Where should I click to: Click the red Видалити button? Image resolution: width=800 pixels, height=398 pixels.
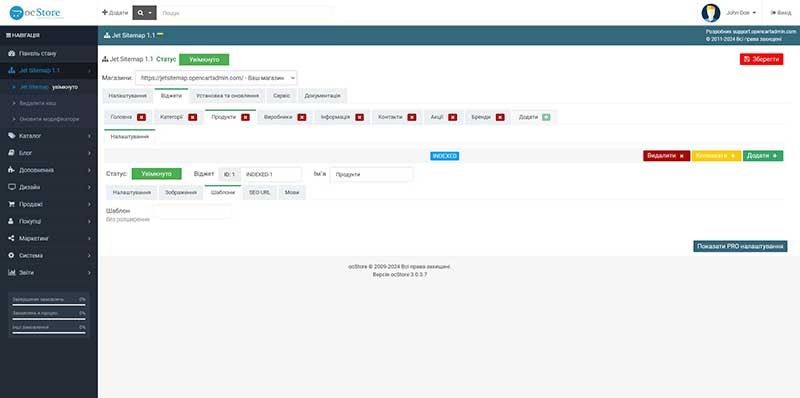tap(666, 156)
